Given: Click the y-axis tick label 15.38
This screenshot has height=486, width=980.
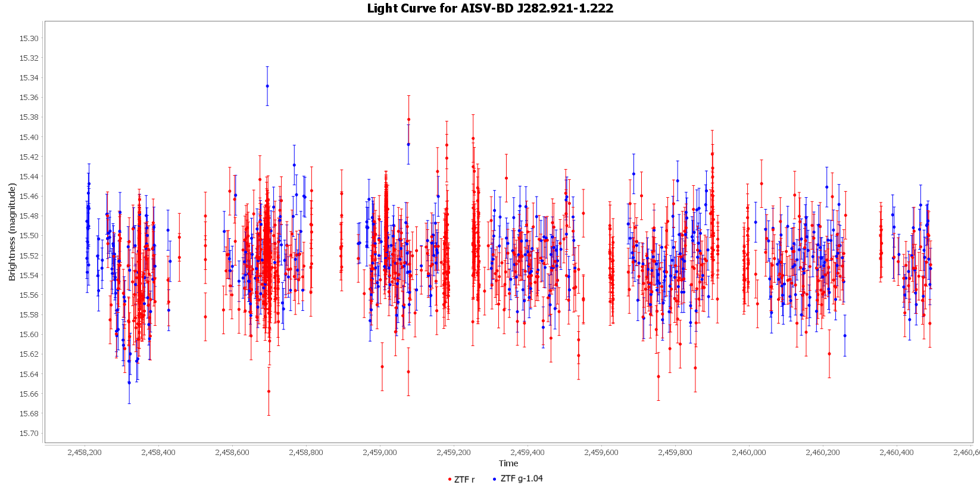Looking at the screenshot, I should [29, 117].
